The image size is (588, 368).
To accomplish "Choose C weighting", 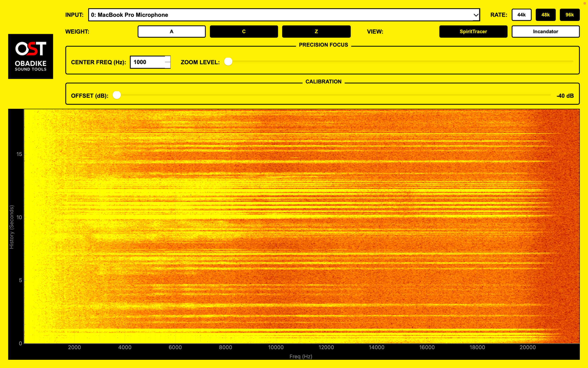I will pyautogui.click(x=244, y=31).
